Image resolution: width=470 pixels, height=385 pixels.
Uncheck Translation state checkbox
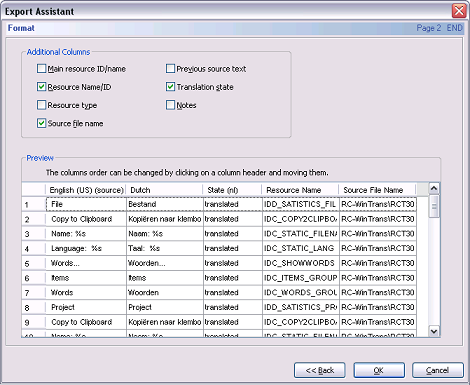pos(170,87)
